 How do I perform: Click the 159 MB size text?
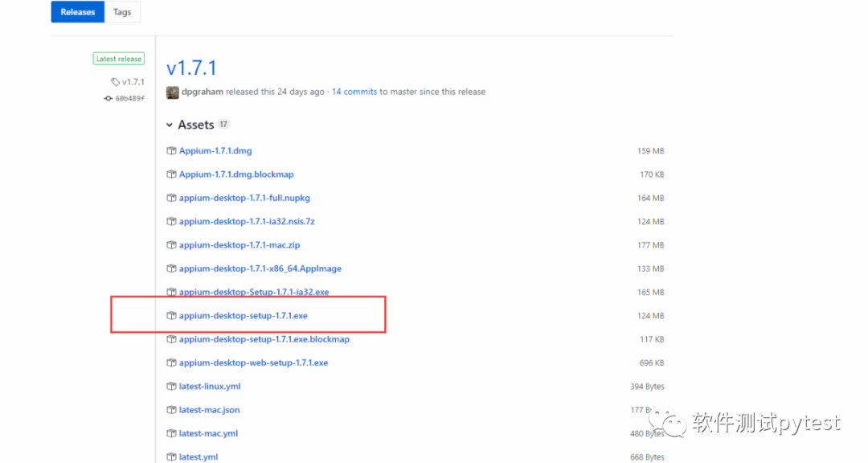tap(650, 151)
